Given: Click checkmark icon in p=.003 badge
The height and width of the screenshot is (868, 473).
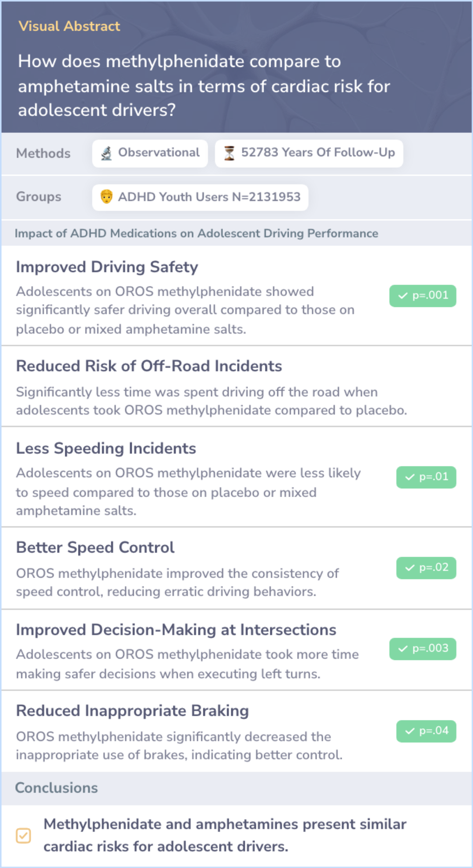Looking at the screenshot, I should (x=403, y=649).
